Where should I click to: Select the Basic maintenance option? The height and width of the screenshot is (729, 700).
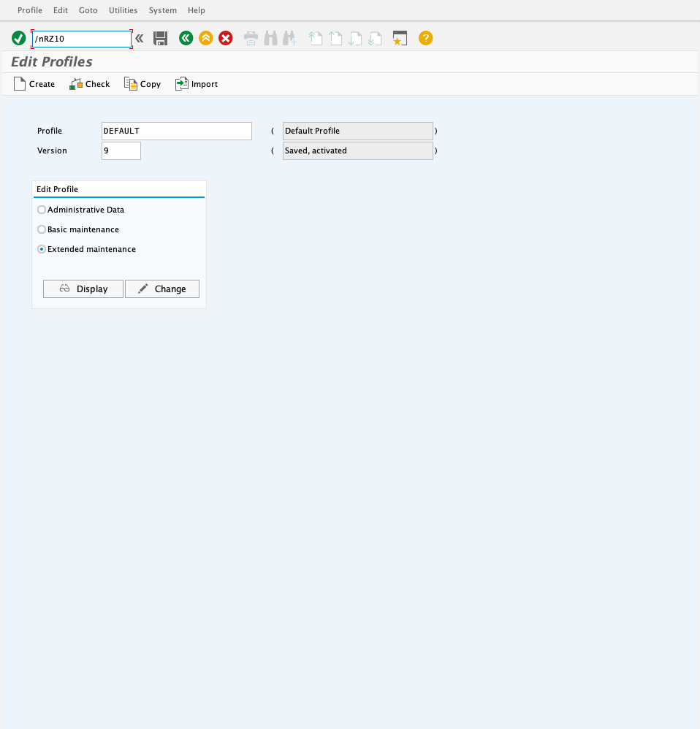(x=41, y=229)
